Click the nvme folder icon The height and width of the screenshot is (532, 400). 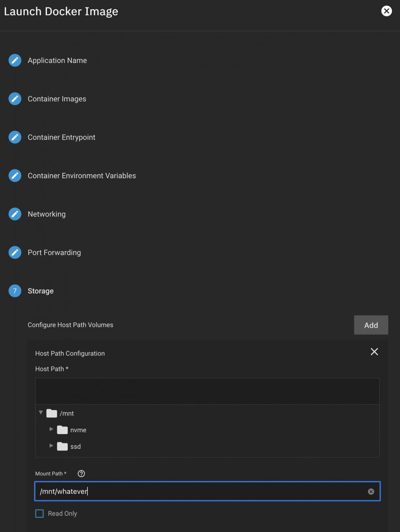[x=62, y=430]
